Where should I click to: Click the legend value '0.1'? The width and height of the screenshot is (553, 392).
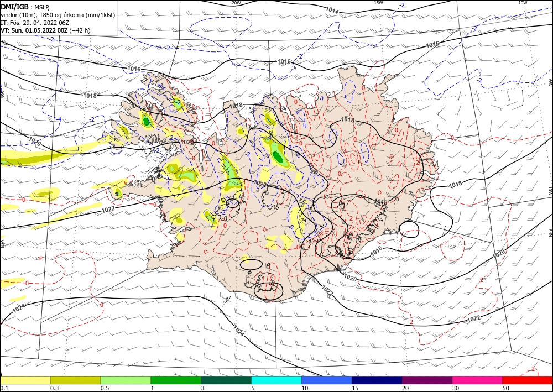(3, 388)
